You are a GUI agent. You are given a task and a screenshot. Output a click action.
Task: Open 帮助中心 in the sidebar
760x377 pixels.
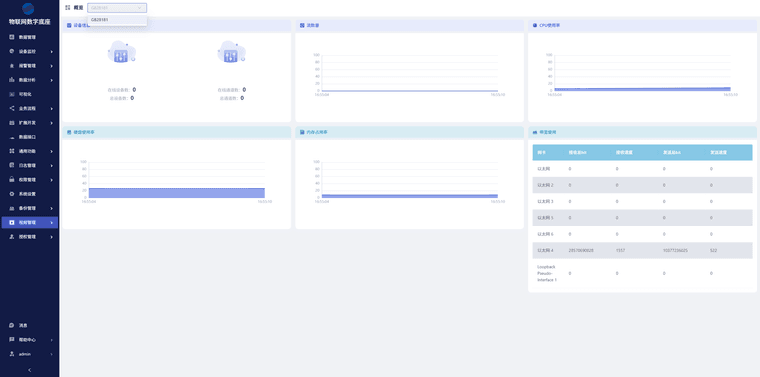pos(30,340)
